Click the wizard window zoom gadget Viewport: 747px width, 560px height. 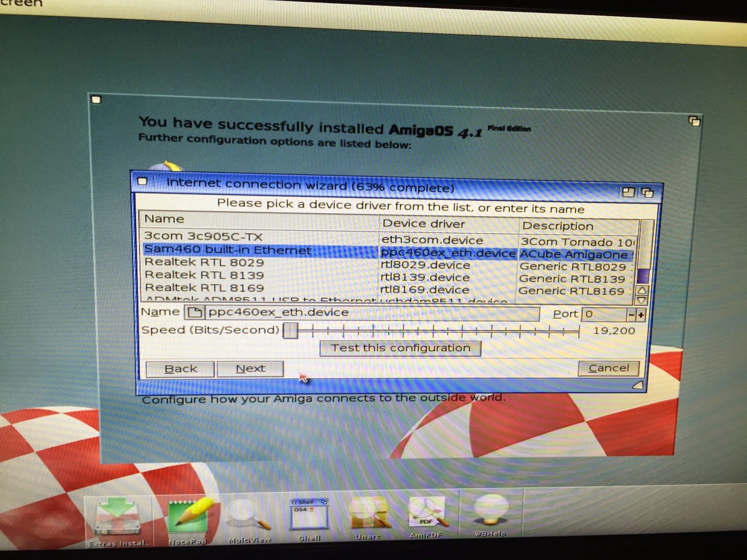628,192
